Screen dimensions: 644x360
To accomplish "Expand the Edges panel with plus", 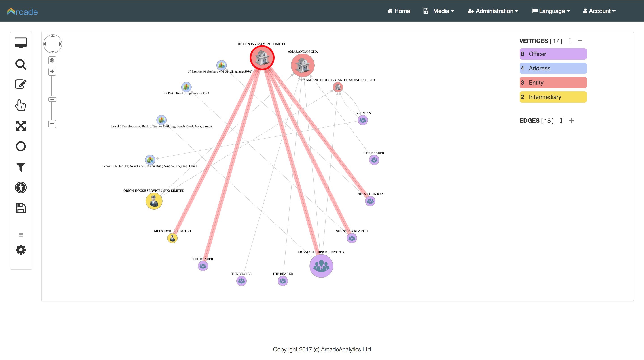I will pyautogui.click(x=571, y=120).
